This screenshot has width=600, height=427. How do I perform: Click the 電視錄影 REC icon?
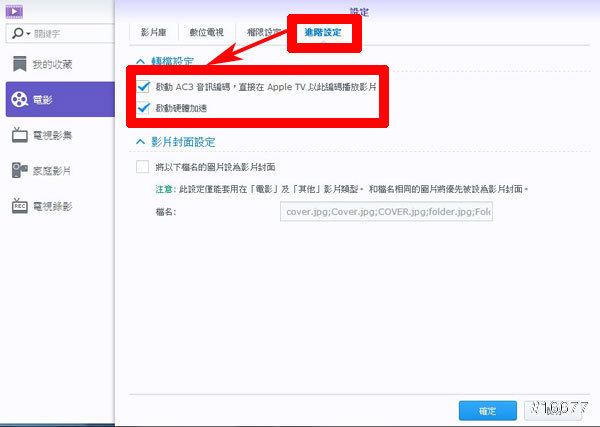click(x=19, y=206)
